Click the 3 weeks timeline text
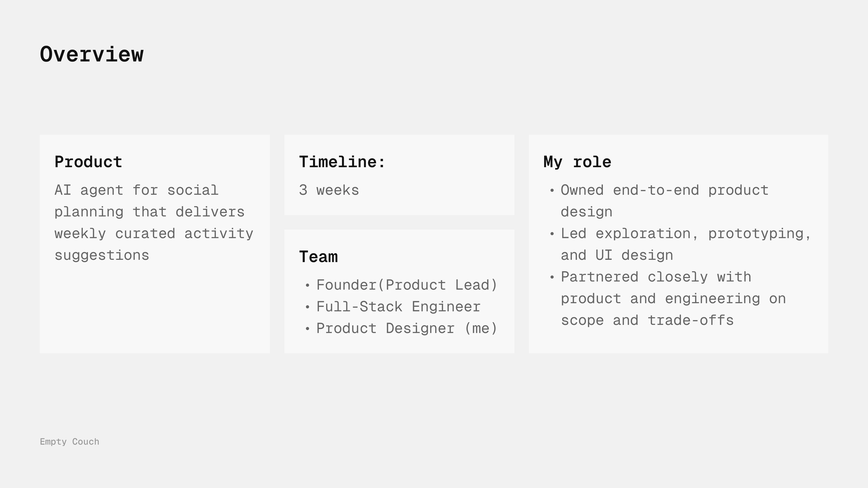868x488 pixels. coord(329,190)
